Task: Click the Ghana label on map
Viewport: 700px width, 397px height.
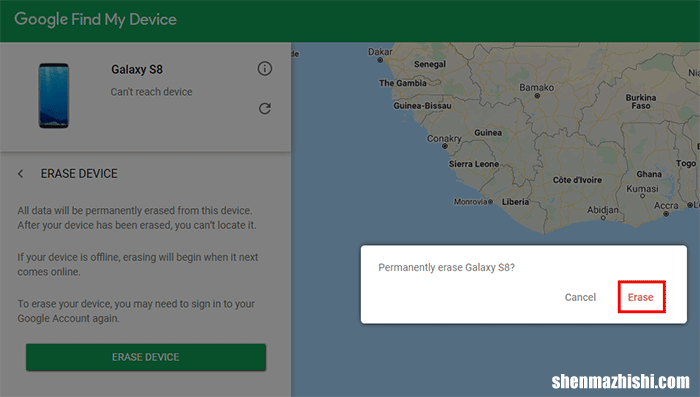Action: 649,174
